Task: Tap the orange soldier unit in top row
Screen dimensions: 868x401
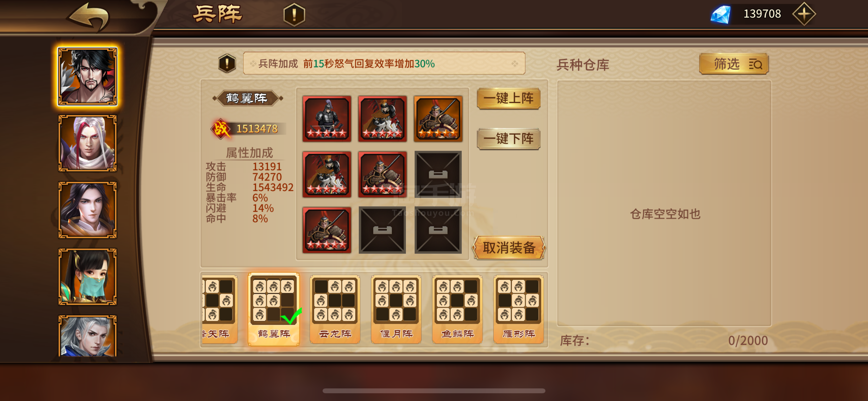Action: [x=438, y=118]
